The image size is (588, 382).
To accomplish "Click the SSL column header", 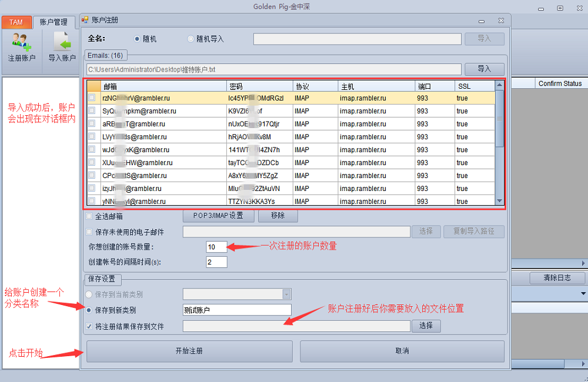I will [x=475, y=86].
